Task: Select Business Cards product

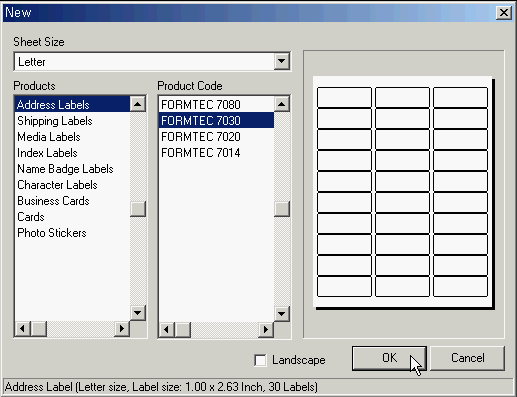Action: 72,201
